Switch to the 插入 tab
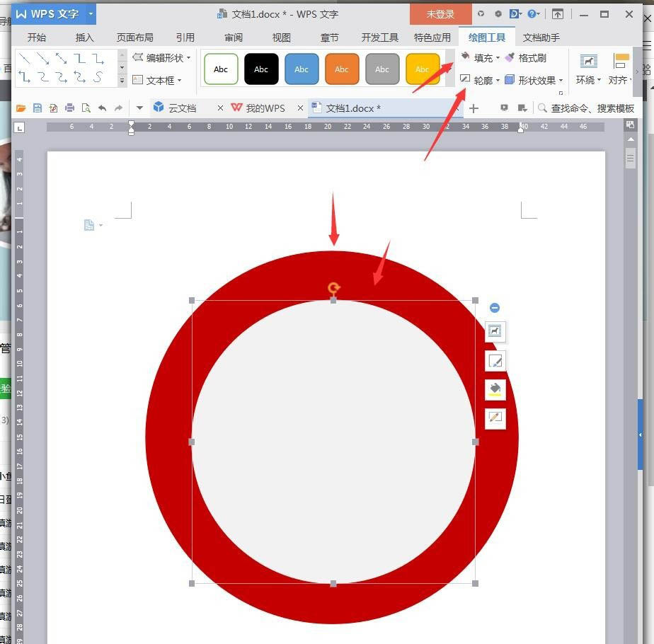This screenshot has height=644, width=654. pos(84,38)
